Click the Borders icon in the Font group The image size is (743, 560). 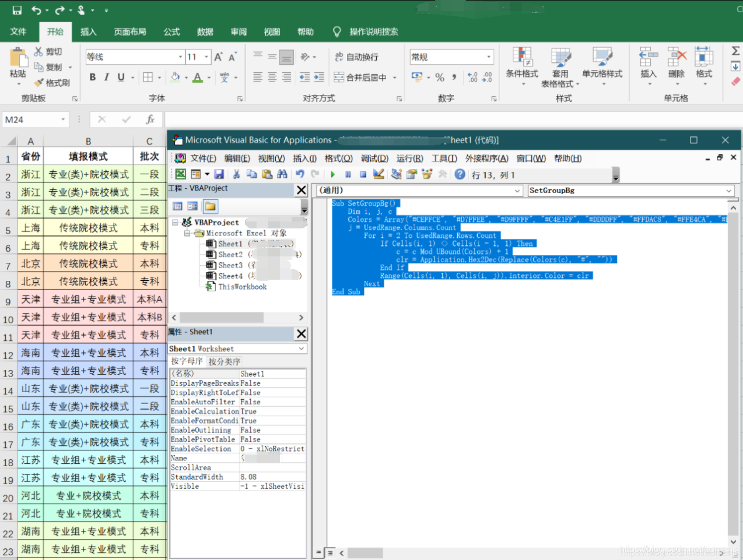click(x=148, y=77)
